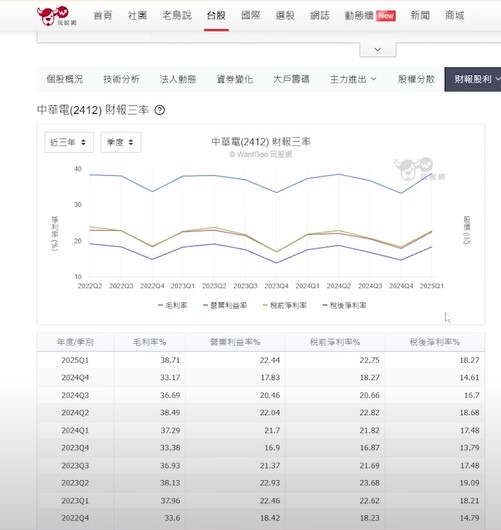Open the help question mark icon

(x=160, y=110)
